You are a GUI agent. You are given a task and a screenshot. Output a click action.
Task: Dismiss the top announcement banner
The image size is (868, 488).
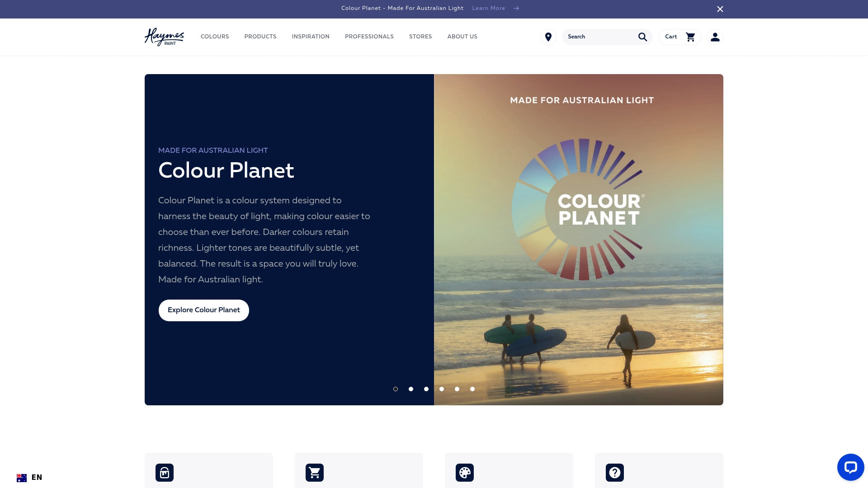pos(720,9)
